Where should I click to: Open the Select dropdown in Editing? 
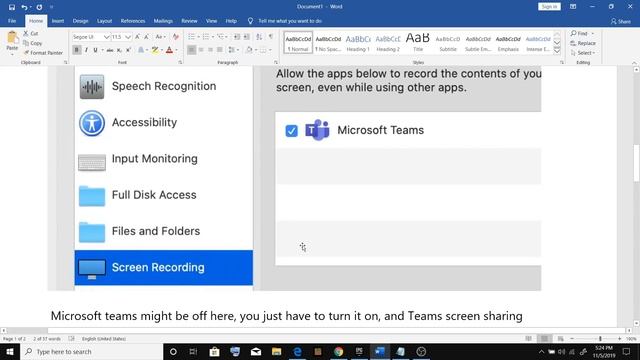pos(583,53)
